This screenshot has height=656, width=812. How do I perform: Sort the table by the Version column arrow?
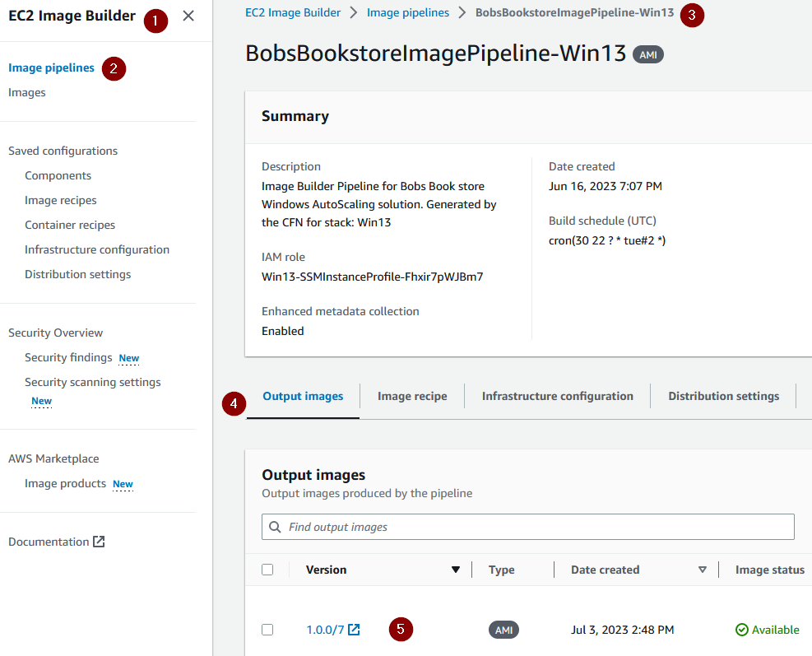click(x=455, y=569)
